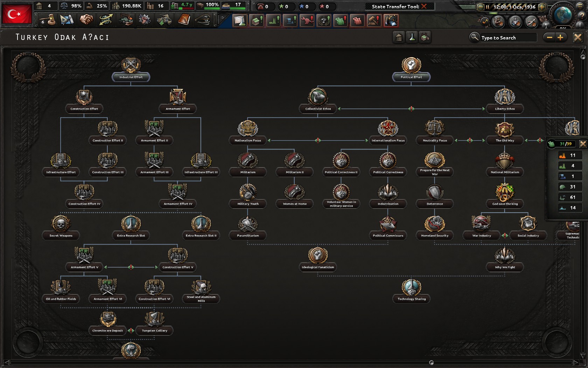Open the Production wrench-and-gear menu

coord(145,20)
